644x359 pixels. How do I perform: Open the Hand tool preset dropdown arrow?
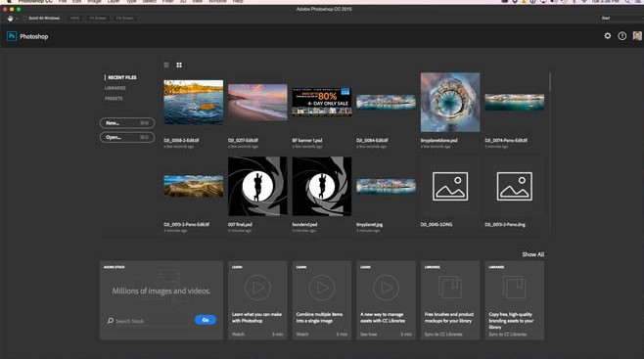coord(17,19)
